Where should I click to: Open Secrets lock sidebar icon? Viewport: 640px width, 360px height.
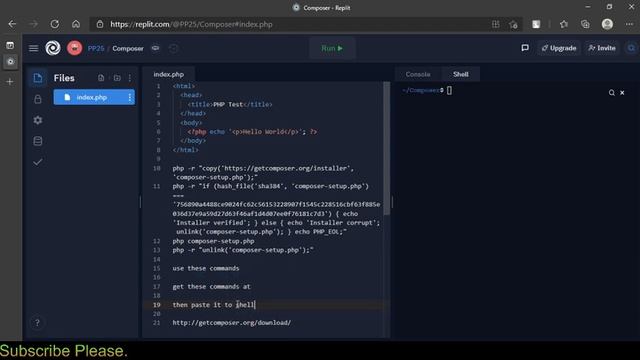point(38,99)
